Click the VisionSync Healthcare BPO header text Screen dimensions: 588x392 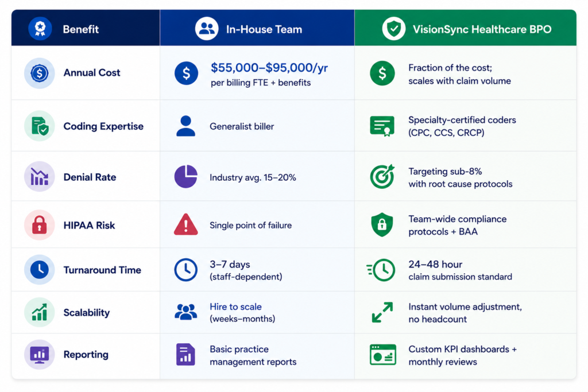(482, 29)
